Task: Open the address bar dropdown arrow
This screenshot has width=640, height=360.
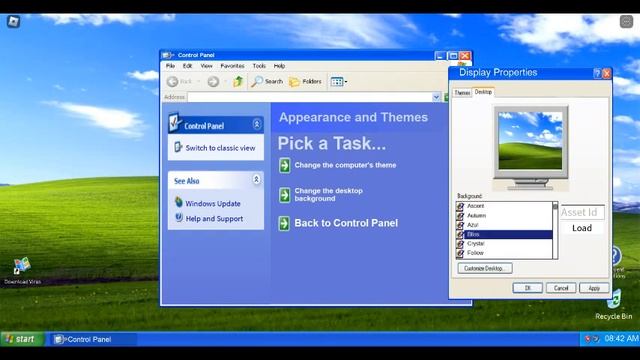Action: tap(436, 97)
